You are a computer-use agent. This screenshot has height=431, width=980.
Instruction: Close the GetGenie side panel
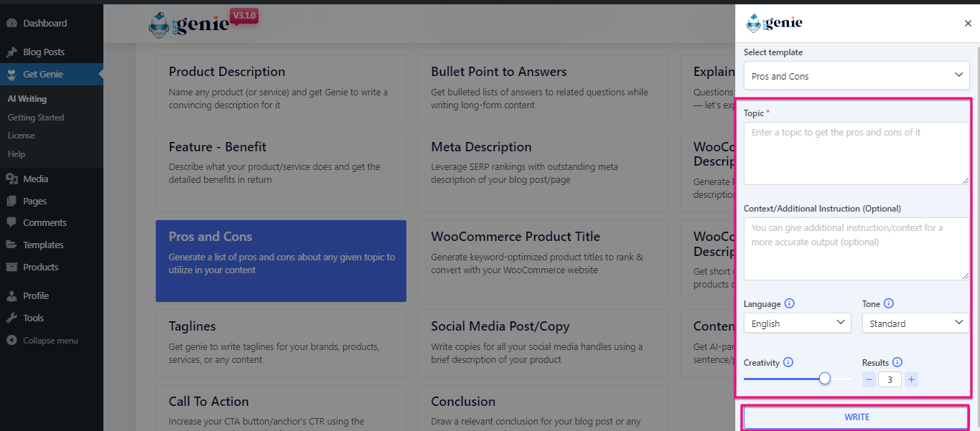968,24
